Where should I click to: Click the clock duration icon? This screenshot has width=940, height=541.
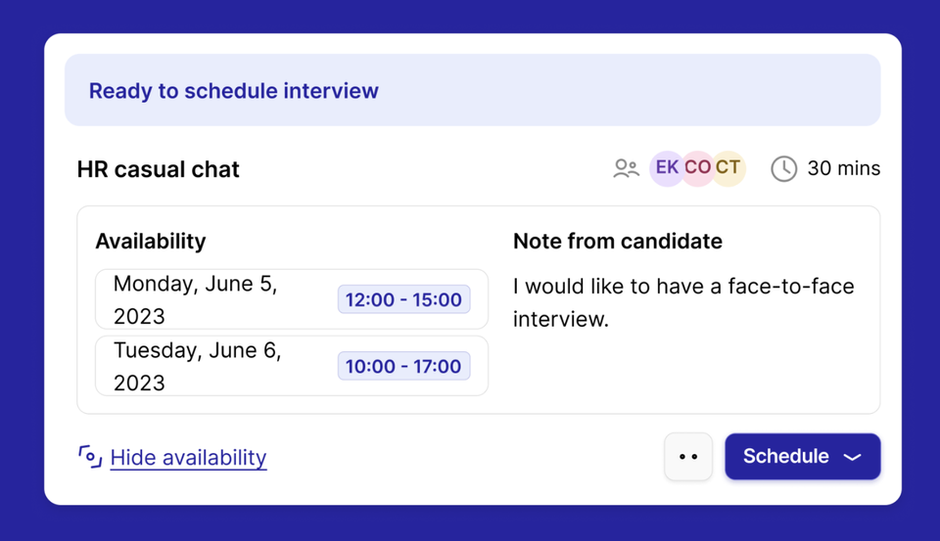coord(784,169)
